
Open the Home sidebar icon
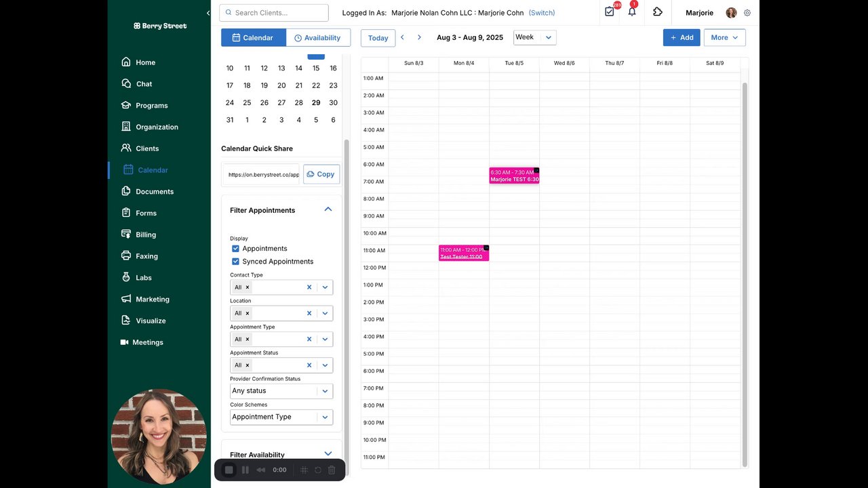pos(126,62)
